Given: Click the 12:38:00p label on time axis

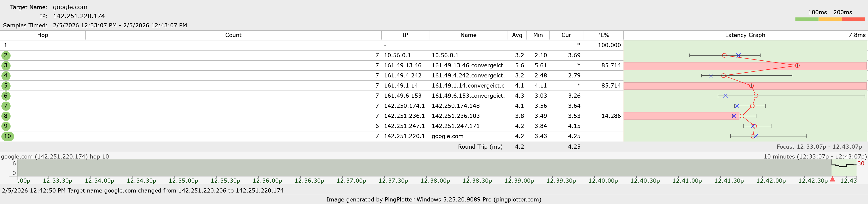Looking at the screenshot, I should tap(435, 181).
